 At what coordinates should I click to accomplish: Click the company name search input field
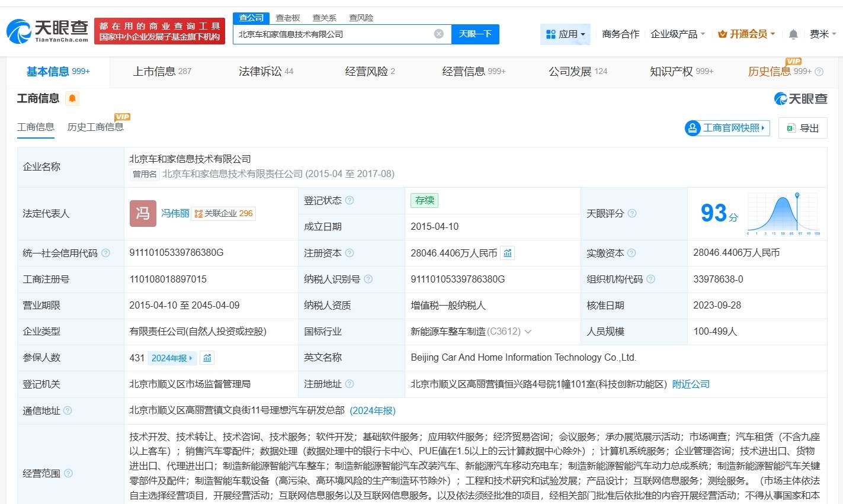coord(332,34)
